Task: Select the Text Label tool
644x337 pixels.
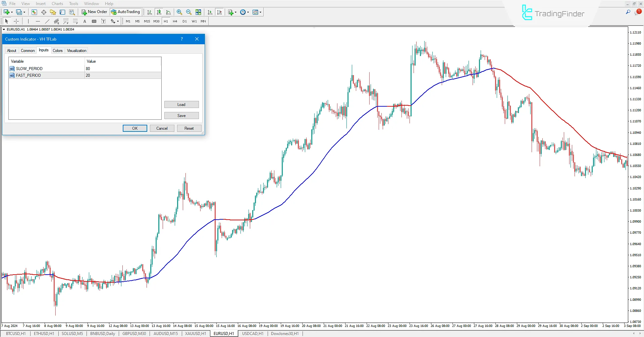Action: pyautogui.click(x=104, y=21)
